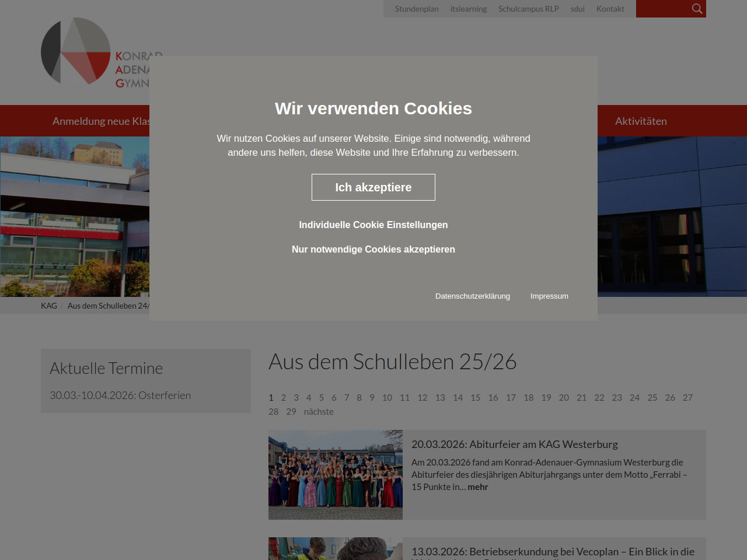Accept all cookies with Ich akzeptiere

pos(373,187)
